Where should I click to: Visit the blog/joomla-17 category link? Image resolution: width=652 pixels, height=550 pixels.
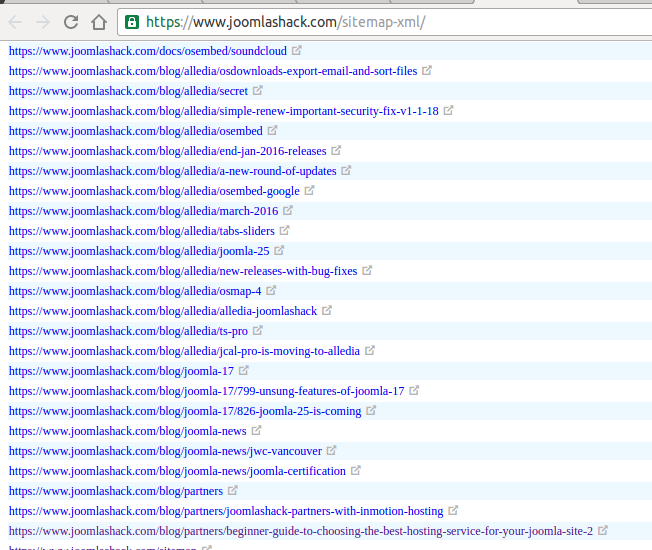click(121, 371)
